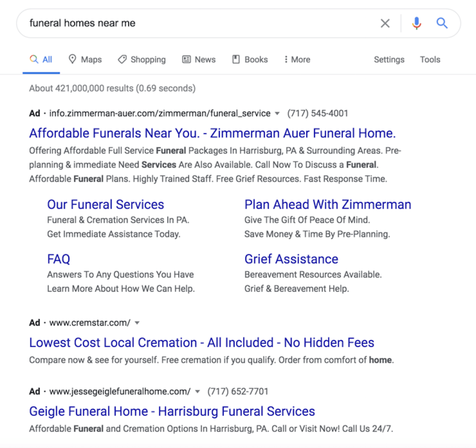Image resolution: width=476 pixels, height=448 pixels.
Task: Click the News newspaper icon
Action: (x=186, y=59)
